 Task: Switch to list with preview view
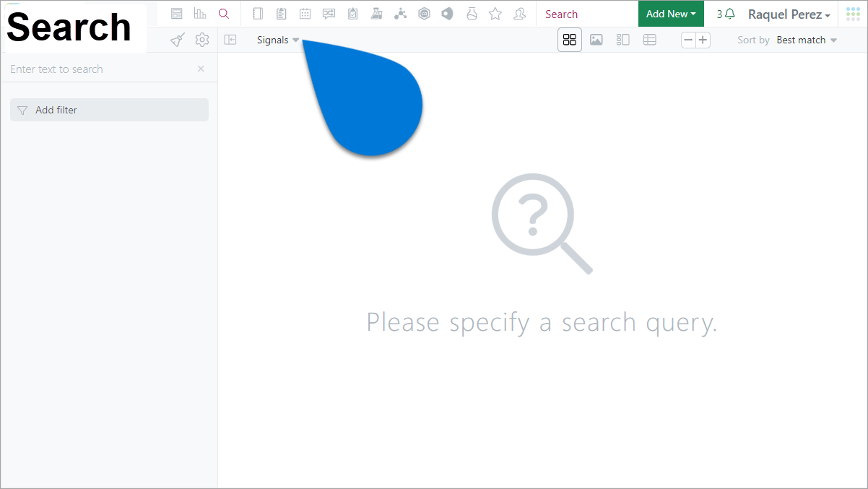pyautogui.click(x=623, y=40)
